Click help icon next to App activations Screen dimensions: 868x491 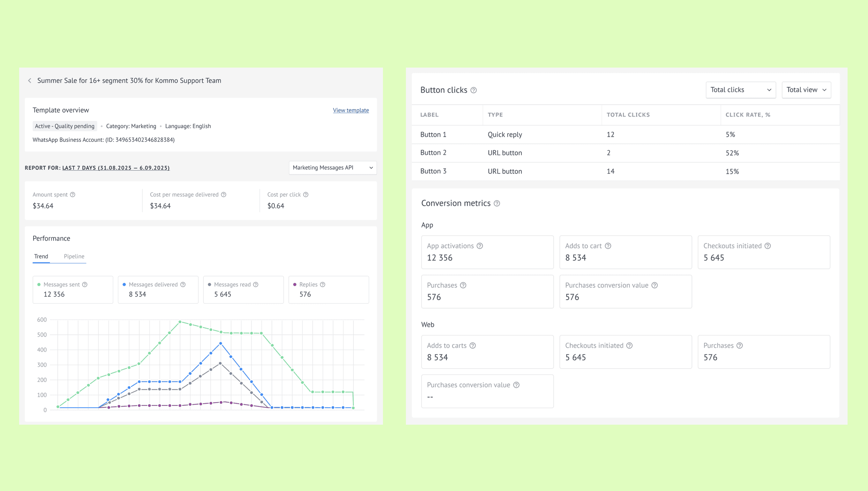point(480,246)
